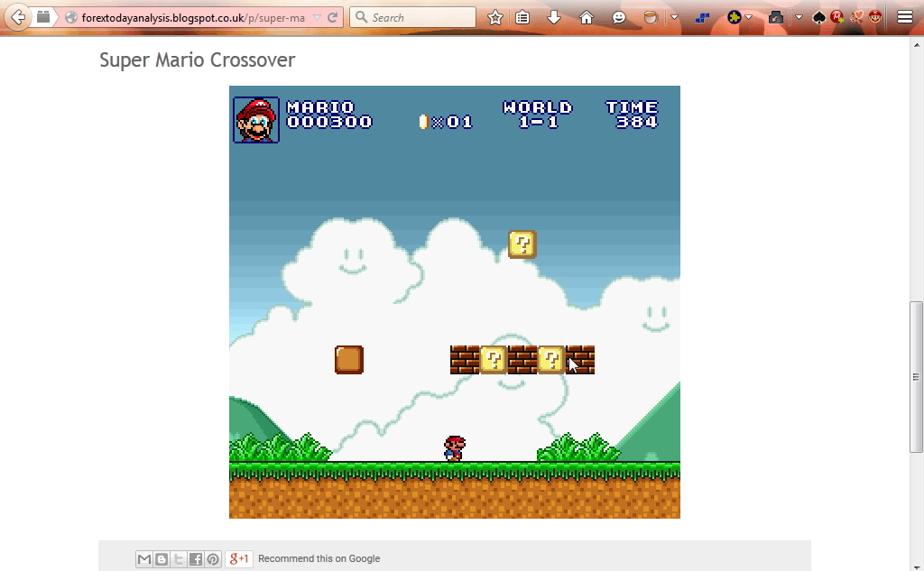924x571 pixels.
Task: Click the MARIO 000300 score text
Action: pos(329,115)
